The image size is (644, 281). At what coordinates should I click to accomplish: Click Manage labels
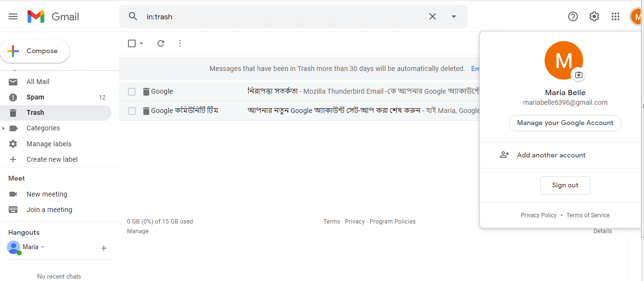[49, 144]
